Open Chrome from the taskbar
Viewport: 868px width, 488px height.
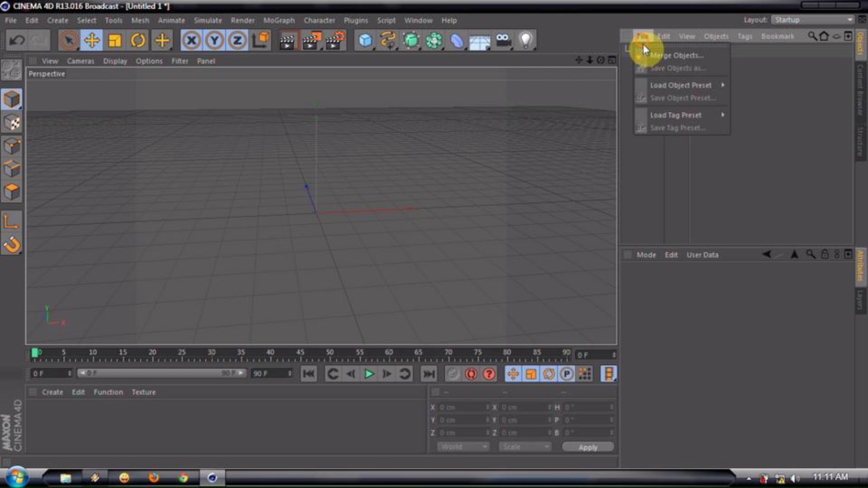183,478
